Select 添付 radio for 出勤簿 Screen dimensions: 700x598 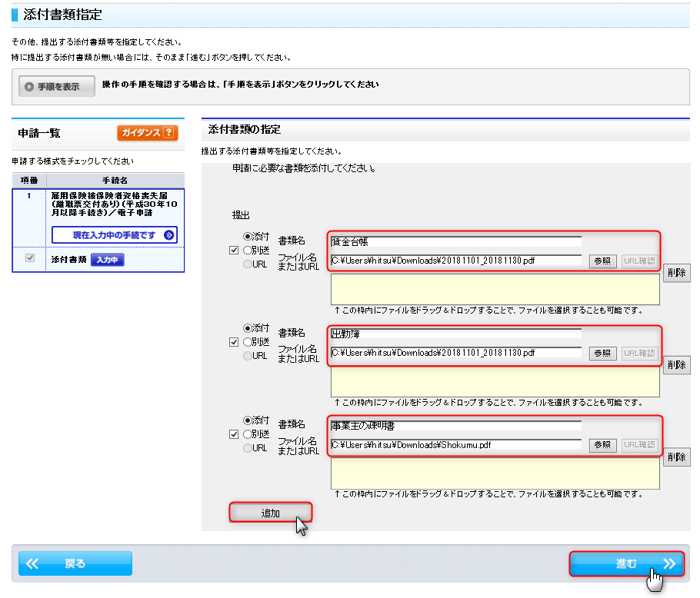248,328
